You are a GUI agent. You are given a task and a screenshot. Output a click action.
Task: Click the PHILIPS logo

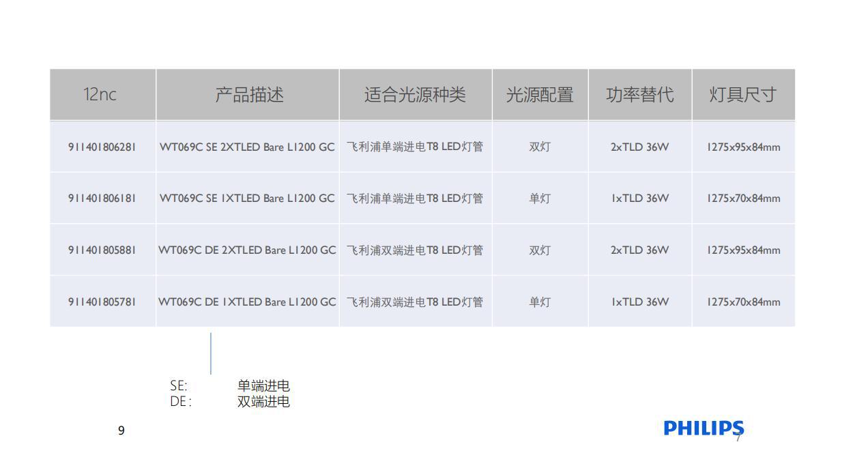(704, 428)
